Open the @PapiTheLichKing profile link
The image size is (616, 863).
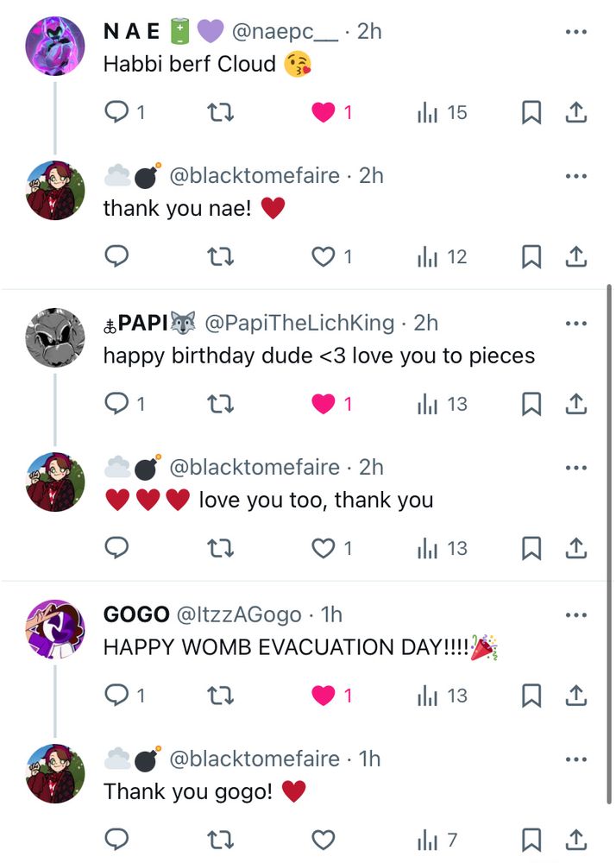[x=299, y=324]
